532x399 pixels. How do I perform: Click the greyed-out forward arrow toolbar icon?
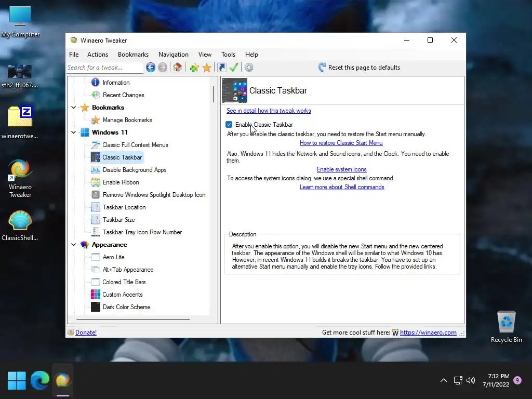click(x=163, y=68)
